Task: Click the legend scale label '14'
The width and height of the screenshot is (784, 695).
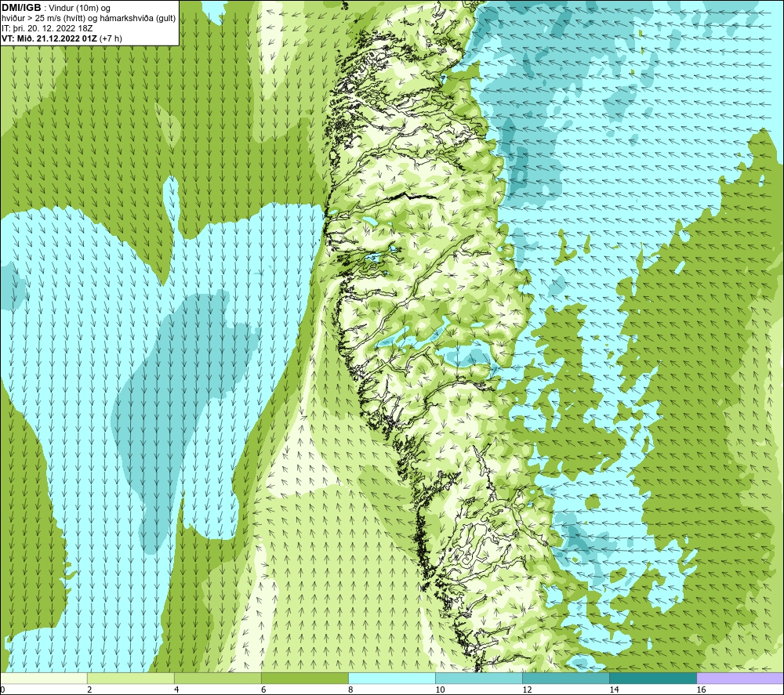Action: pos(614,690)
